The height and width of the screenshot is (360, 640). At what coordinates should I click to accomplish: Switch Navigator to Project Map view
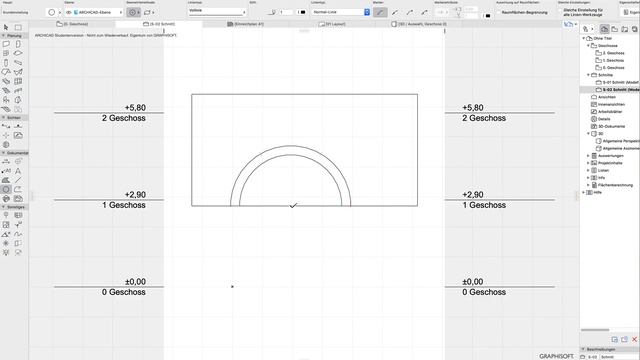point(604,29)
